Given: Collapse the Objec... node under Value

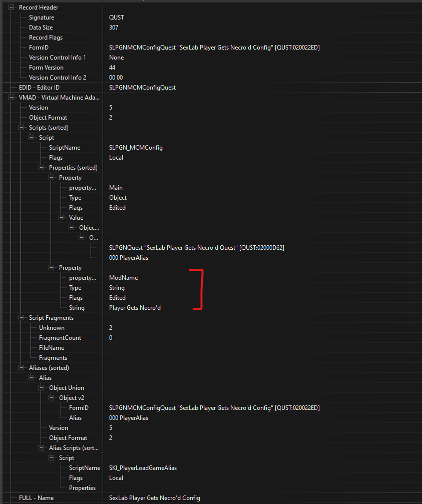Looking at the screenshot, I should click(71, 228).
